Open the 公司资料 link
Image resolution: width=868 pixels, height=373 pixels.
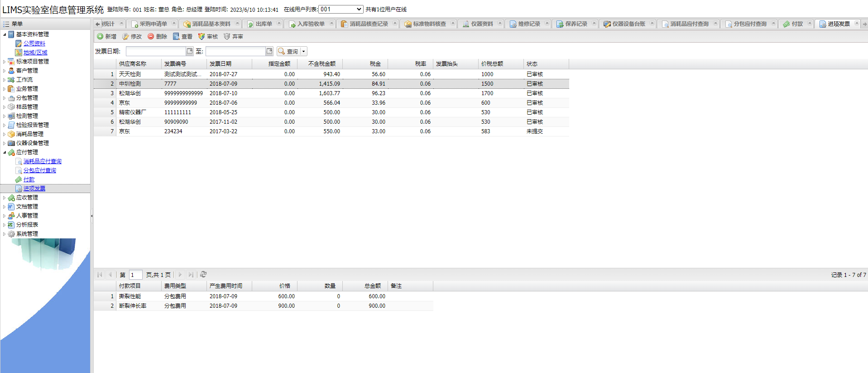[34, 44]
